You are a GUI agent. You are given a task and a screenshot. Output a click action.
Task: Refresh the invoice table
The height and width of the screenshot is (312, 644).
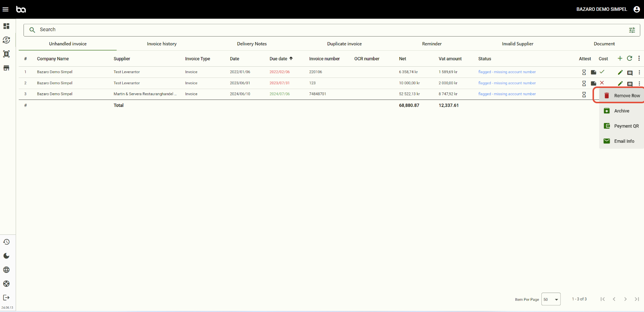tap(629, 58)
